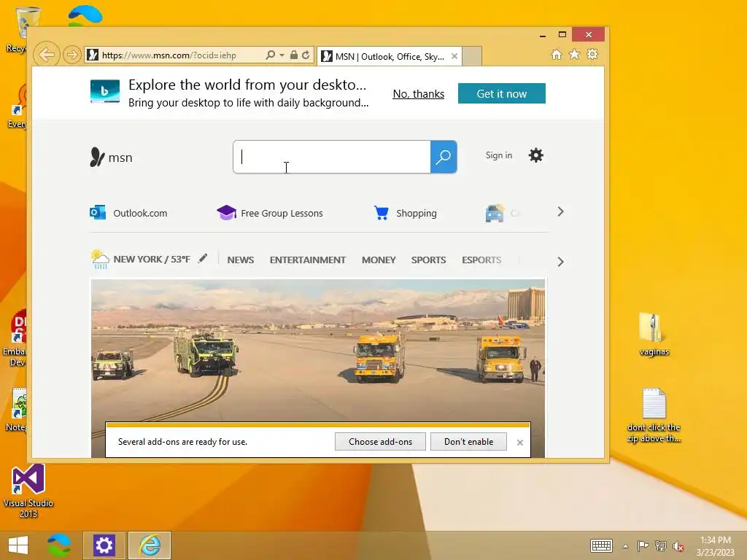Viewport: 747px width, 560px height.
Task: Open the ENTERTAINMENT category
Action: (x=308, y=260)
